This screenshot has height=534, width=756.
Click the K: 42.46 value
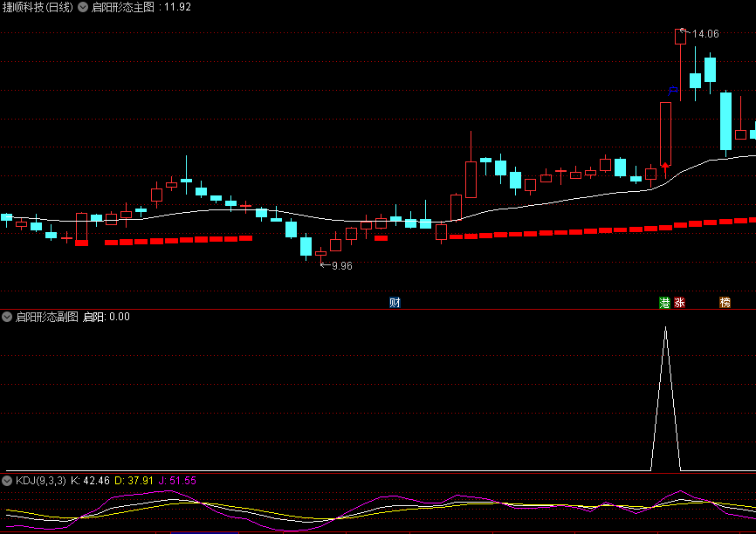pos(90,481)
